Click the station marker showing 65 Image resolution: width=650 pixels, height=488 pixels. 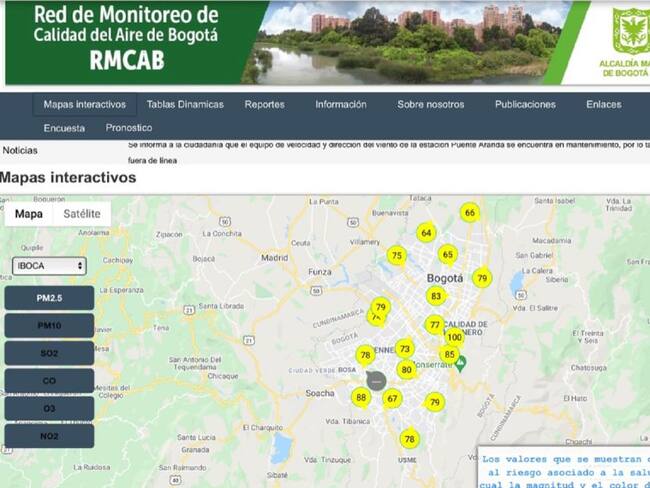(448, 255)
